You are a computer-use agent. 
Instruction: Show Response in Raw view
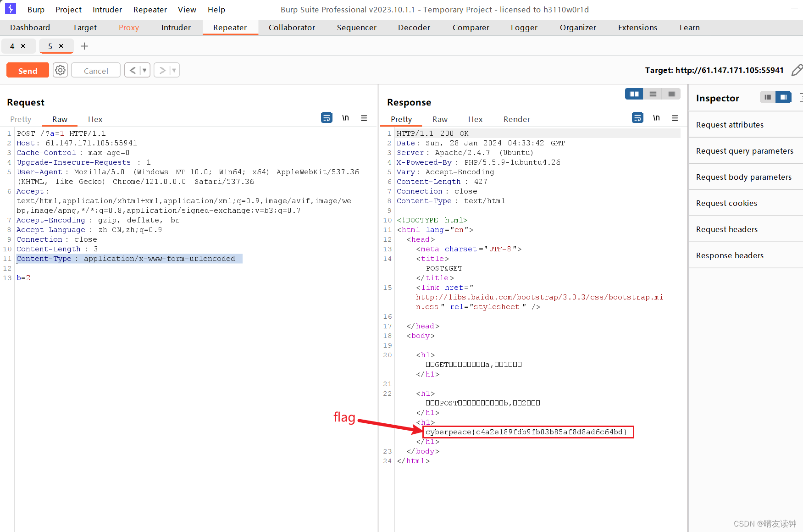coord(440,119)
